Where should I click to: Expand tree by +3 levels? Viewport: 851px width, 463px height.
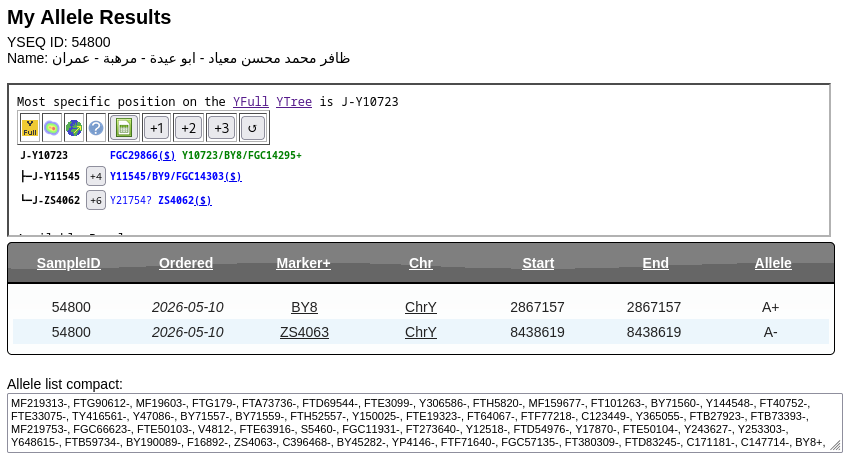point(221,128)
